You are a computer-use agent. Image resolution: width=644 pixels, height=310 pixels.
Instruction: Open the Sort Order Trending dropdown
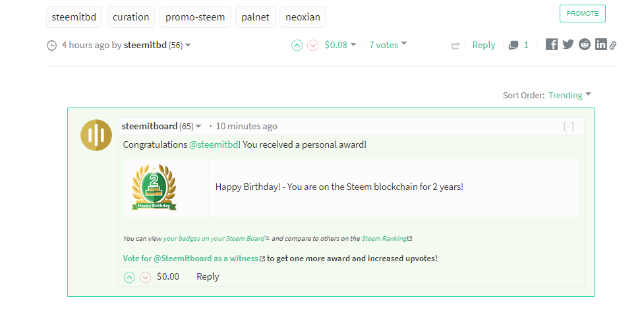(570, 95)
